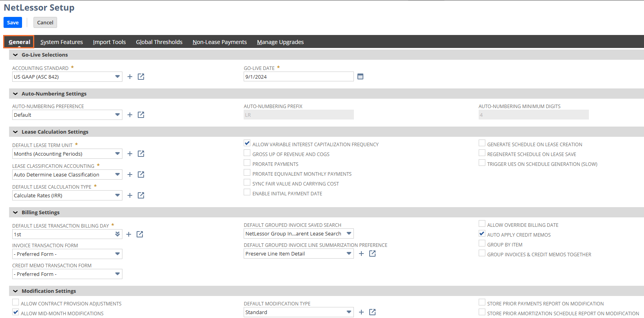The image size is (644, 318).
Task: Check Generate Schedule on Lease Creation
Action: click(482, 143)
